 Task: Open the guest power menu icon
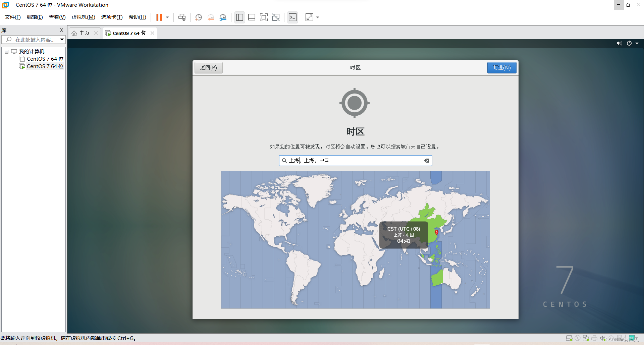coord(629,43)
